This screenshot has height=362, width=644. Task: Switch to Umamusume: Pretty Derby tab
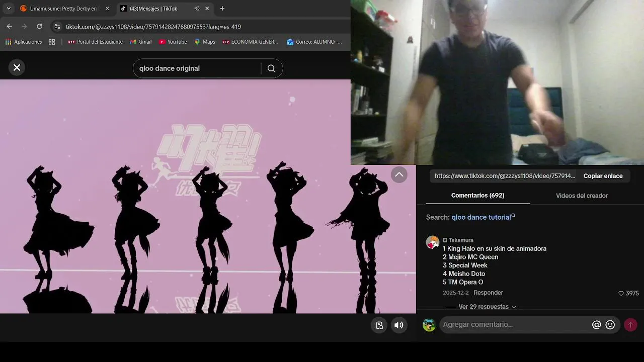[64, 9]
